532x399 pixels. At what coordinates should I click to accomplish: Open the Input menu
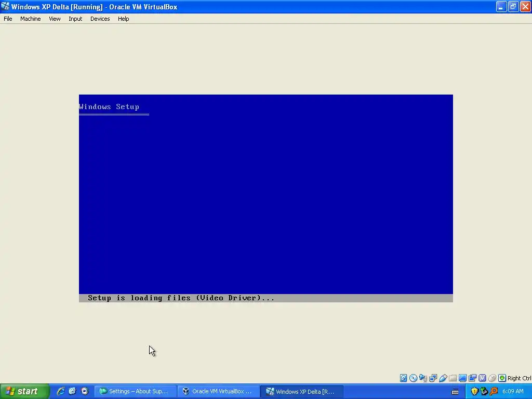point(75,19)
